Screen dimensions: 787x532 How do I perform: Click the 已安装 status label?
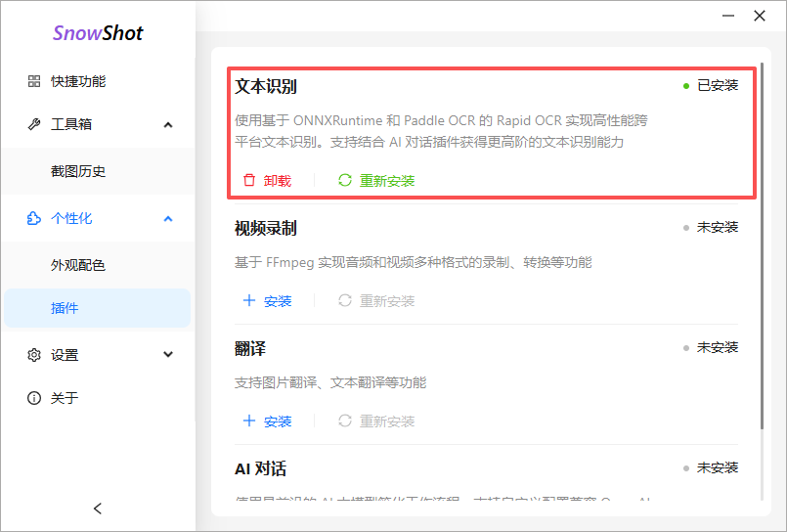(718, 85)
